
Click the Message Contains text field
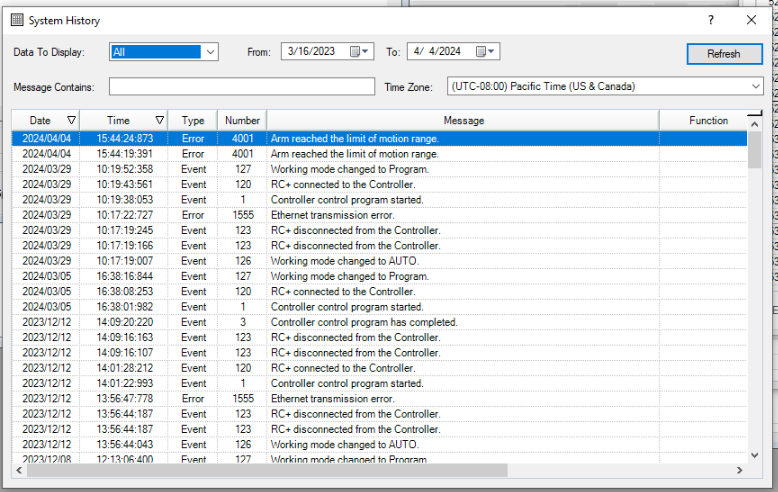pyautogui.click(x=242, y=86)
